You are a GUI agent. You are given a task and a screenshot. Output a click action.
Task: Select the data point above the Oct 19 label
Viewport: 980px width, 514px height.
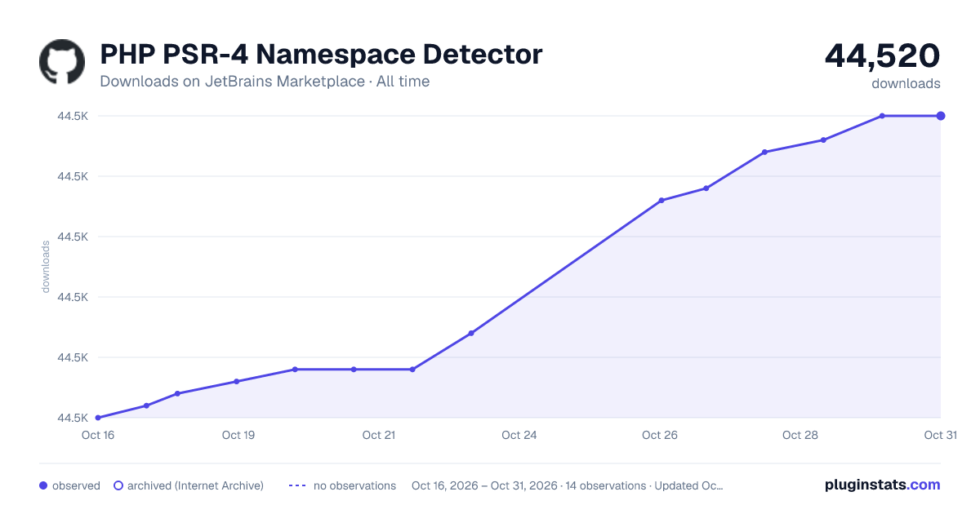(x=236, y=381)
